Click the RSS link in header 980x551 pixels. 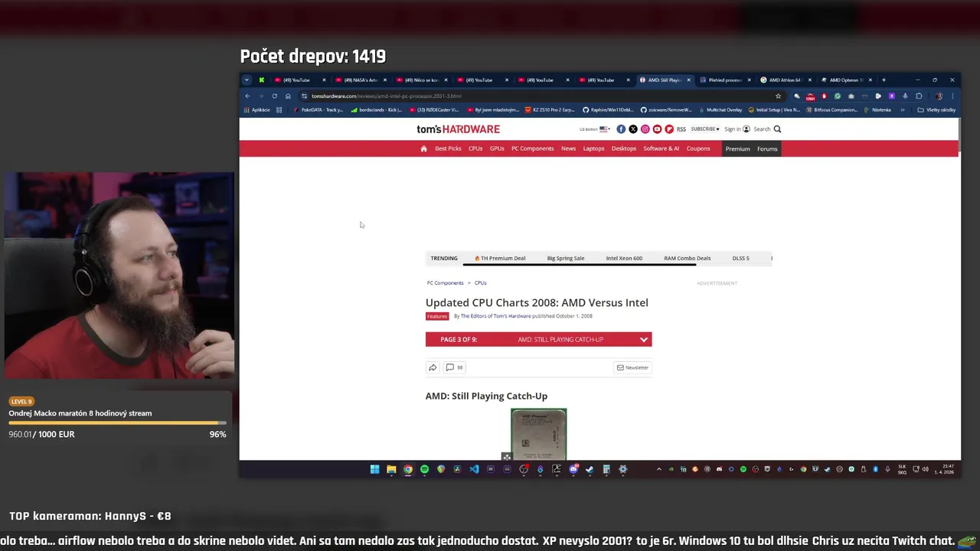tap(681, 129)
